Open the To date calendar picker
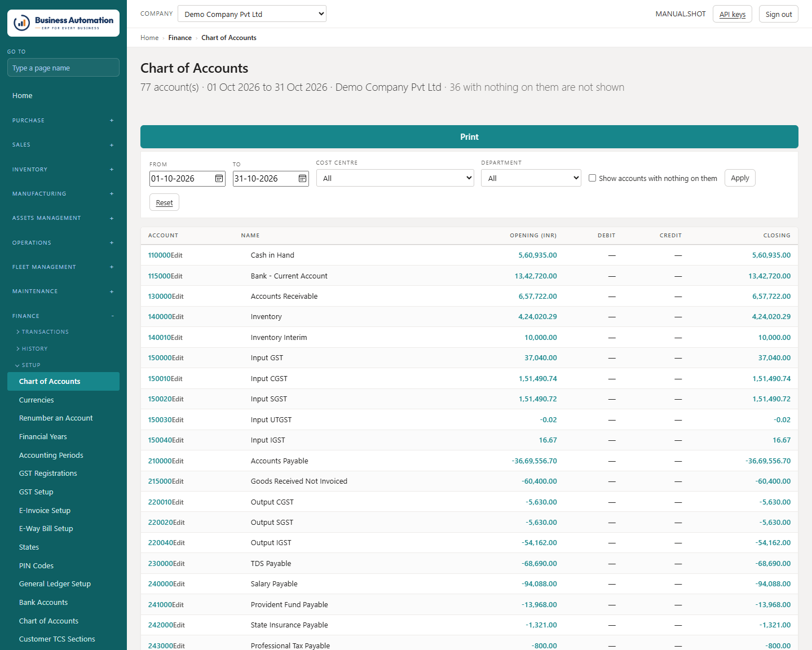Image resolution: width=812 pixels, height=650 pixels. pyautogui.click(x=302, y=179)
